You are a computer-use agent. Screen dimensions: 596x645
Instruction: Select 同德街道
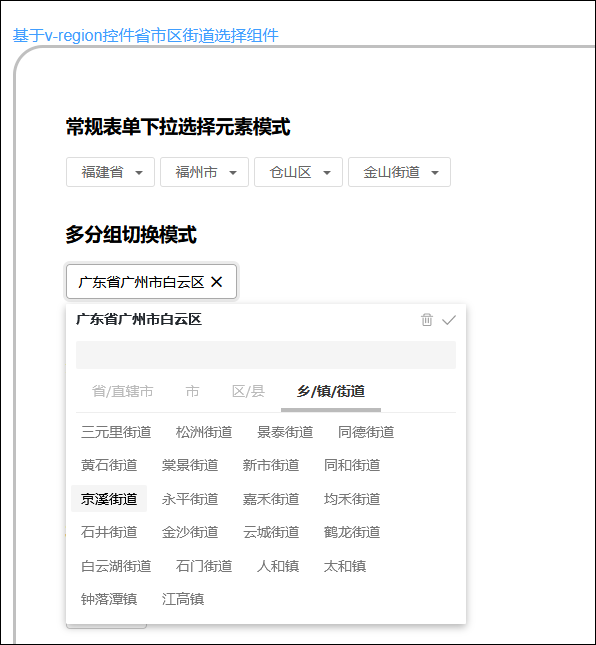(366, 432)
